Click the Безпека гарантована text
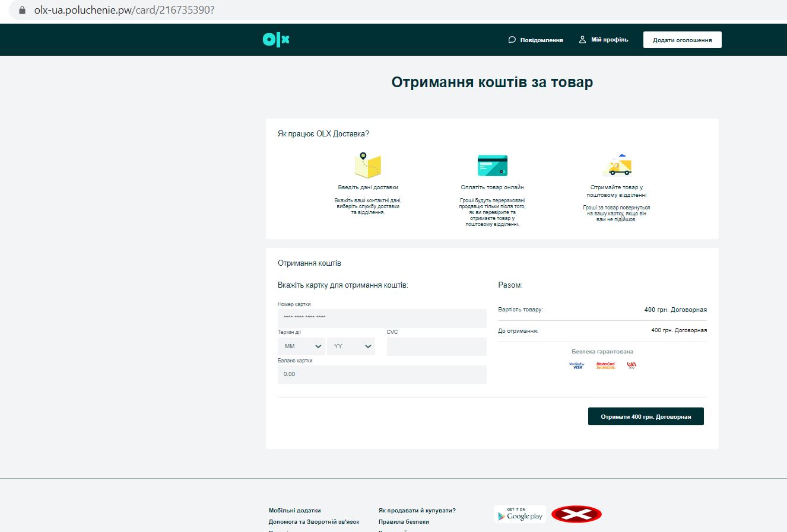This screenshot has height=532, width=787. (602, 352)
